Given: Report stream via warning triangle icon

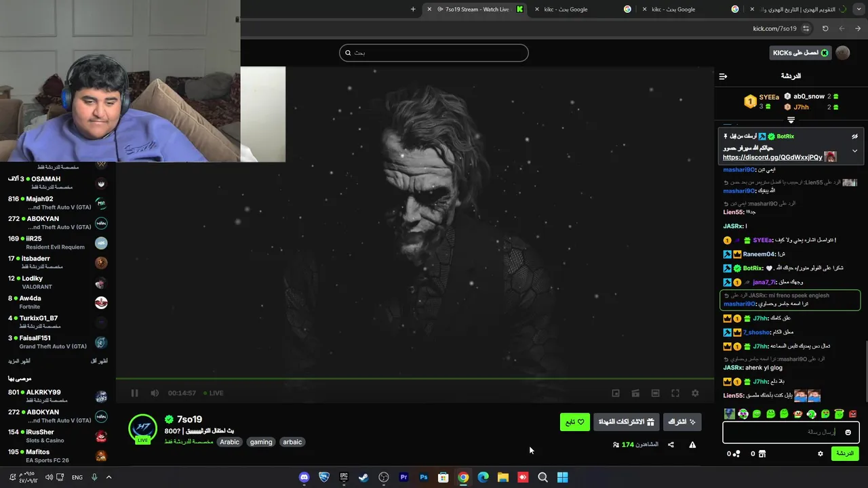Looking at the screenshot, I should tap(692, 445).
